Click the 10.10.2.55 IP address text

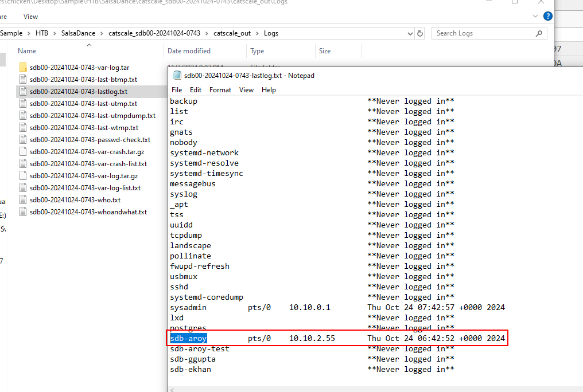312,338
